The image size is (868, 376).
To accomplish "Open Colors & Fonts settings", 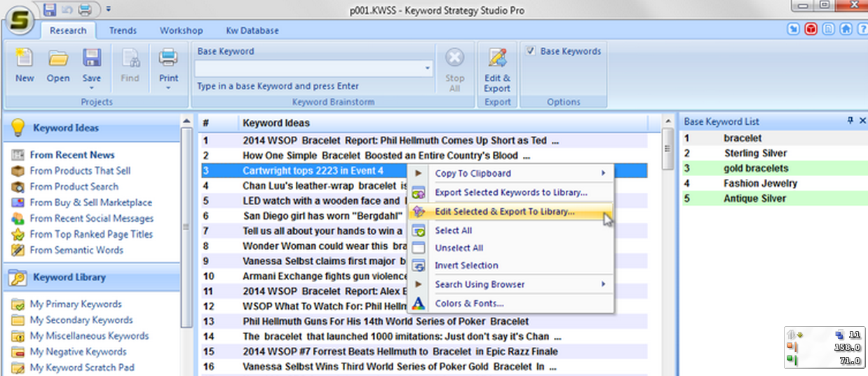I will [510, 304].
